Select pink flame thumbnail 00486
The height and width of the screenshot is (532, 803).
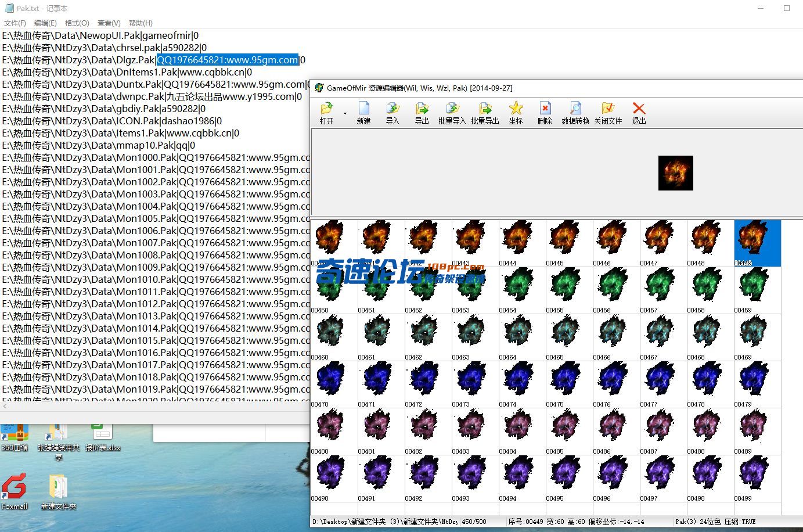[x=616, y=432]
